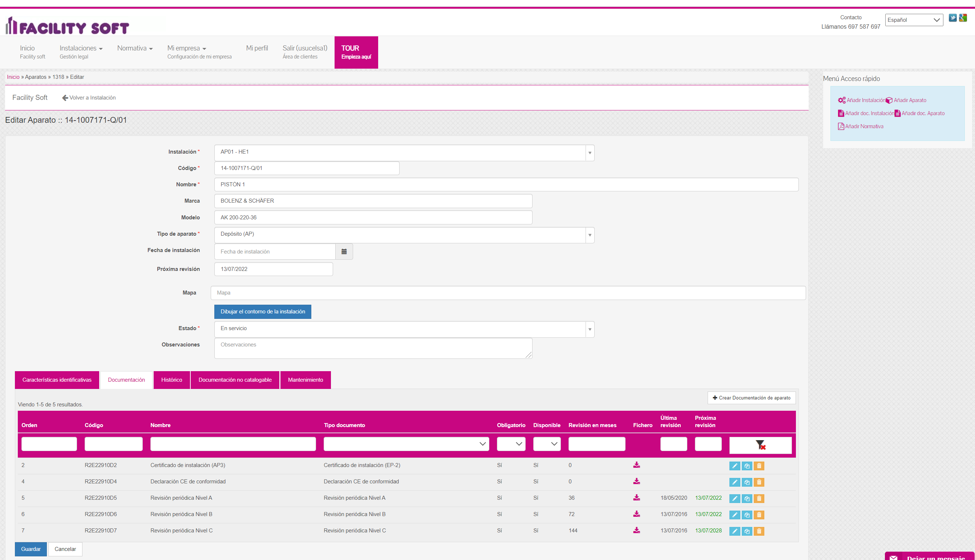Open the Estado dropdown

589,329
